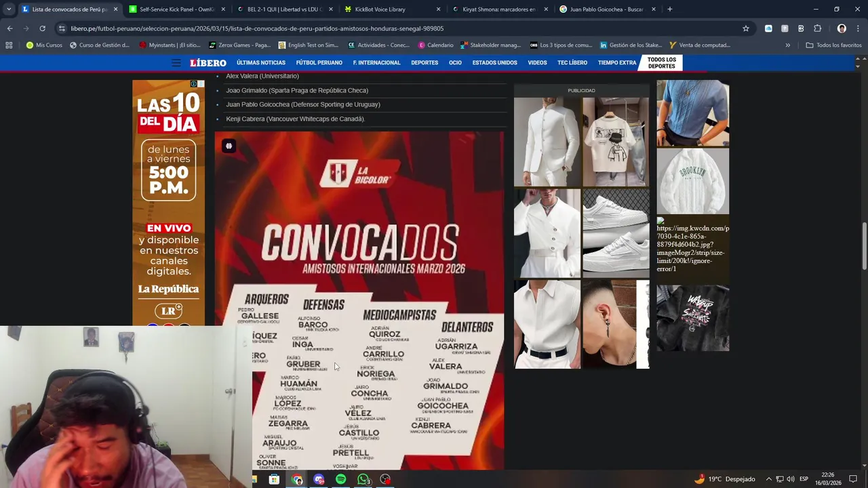Go back to previous page
Screen dimensions: 868x488
pyautogui.click(x=9, y=28)
